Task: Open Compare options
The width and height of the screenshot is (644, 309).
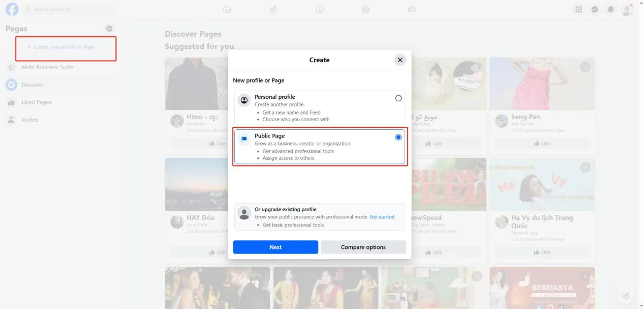Action: [363, 247]
